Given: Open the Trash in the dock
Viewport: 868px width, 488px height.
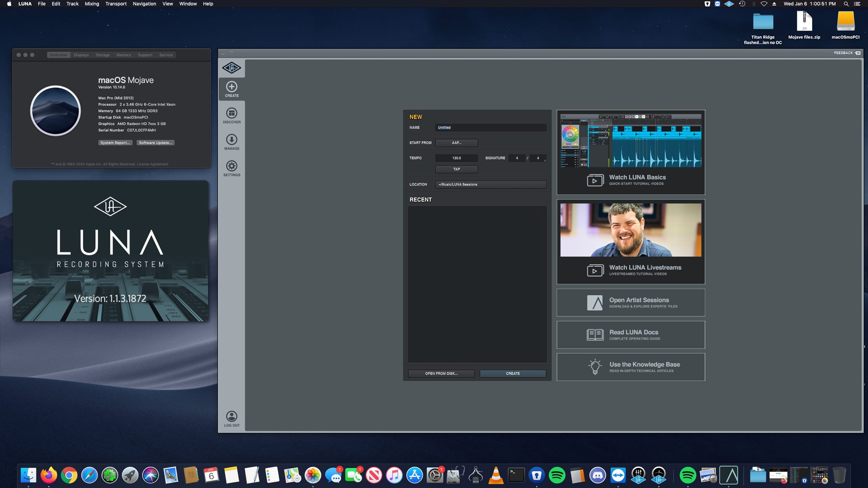Looking at the screenshot, I should pyautogui.click(x=839, y=475).
